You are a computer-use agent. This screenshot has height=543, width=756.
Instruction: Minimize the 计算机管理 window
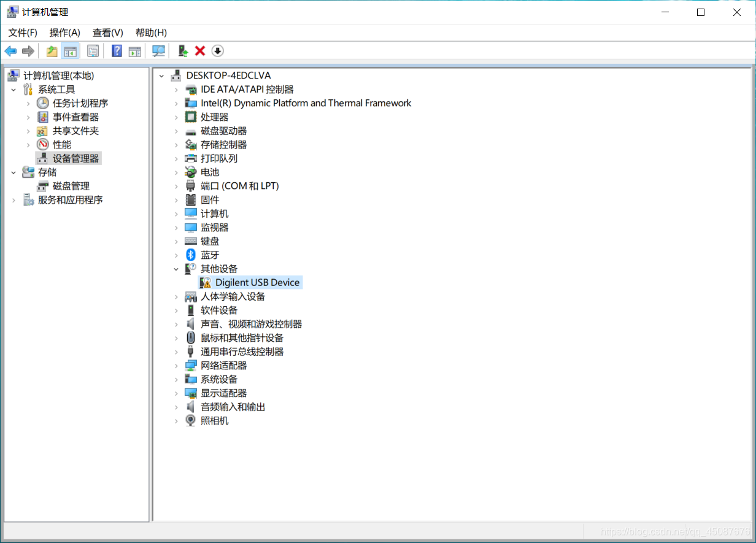point(665,12)
